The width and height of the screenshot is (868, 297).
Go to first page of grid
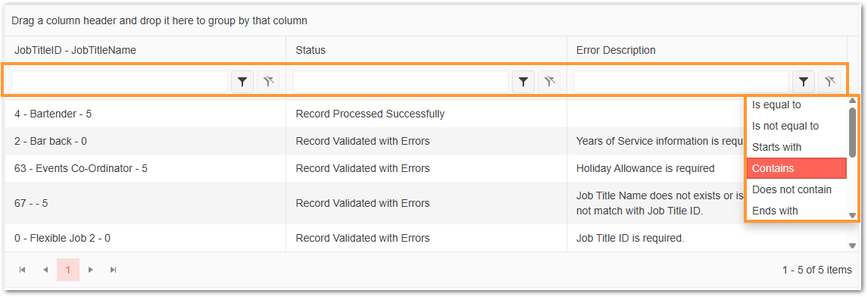click(23, 270)
